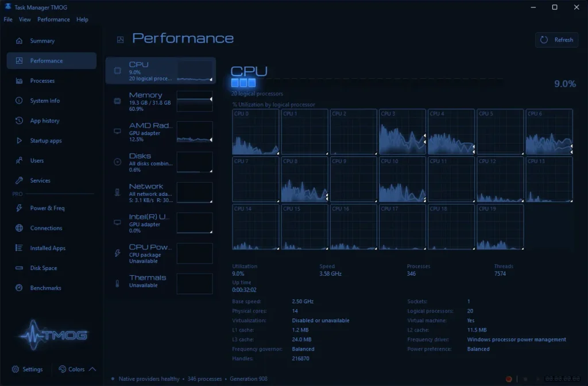
Task: Select the CPU Power package card
Action: 161,253
